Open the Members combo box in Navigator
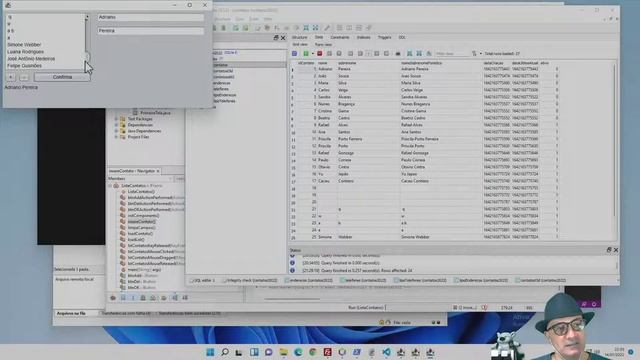 click(140, 179)
